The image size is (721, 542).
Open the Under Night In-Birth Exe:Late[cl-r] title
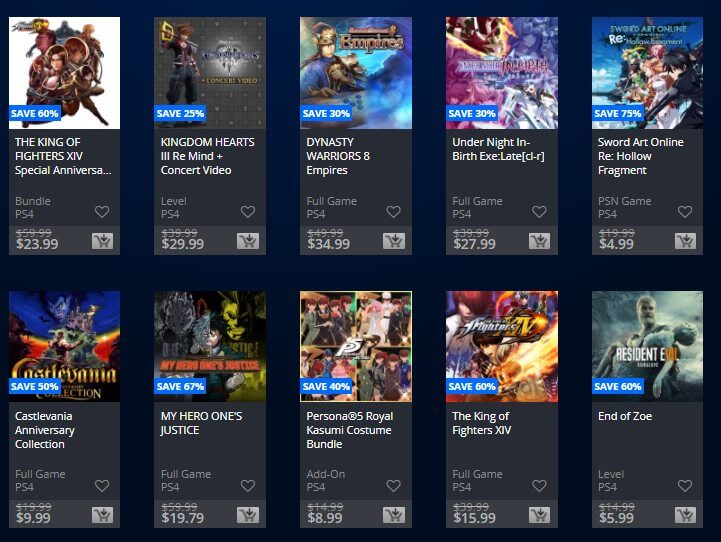498,149
